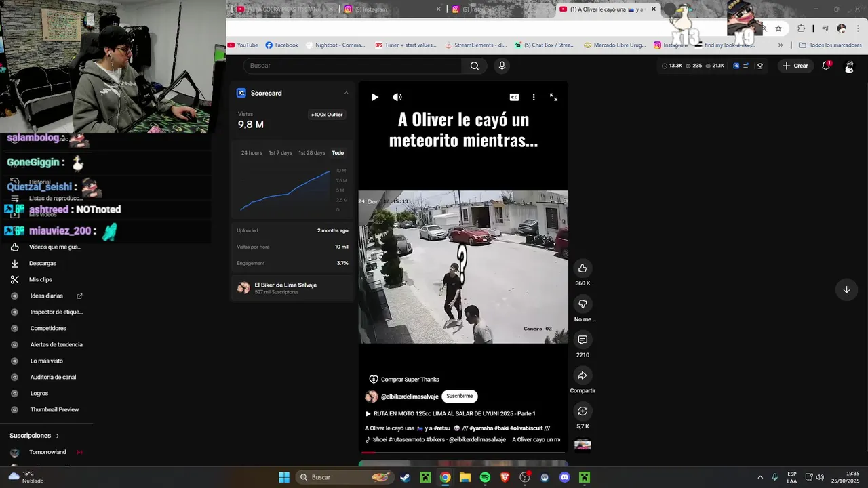The width and height of the screenshot is (868, 488).
Task: Switch to the first Instagram browser tab
Action: 391,9
